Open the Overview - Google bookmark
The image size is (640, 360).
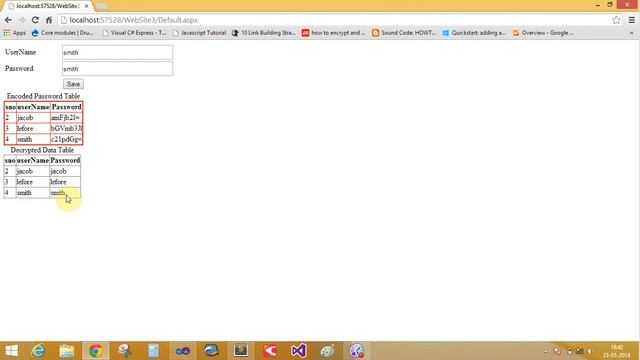[x=543, y=33]
